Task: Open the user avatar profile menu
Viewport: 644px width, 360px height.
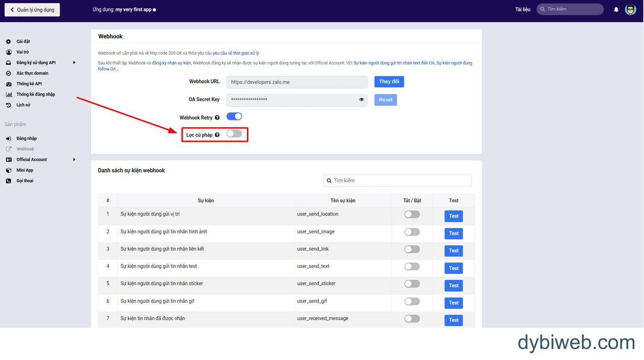Action: [x=630, y=9]
